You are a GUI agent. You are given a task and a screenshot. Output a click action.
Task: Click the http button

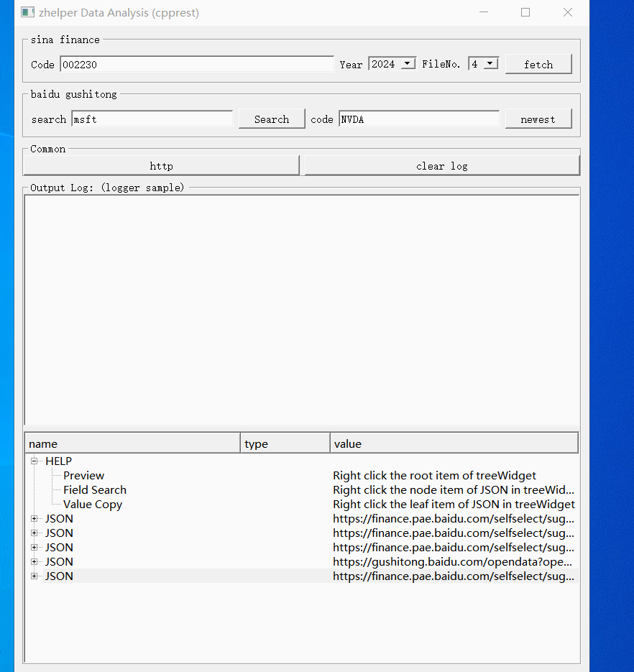point(161,166)
